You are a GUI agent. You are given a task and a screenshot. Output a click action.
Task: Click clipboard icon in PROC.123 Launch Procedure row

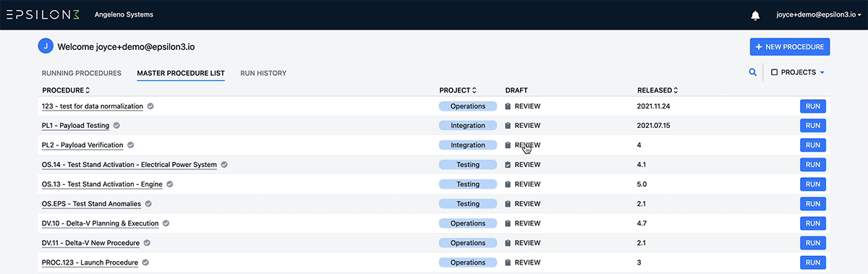[x=508, y=262]
